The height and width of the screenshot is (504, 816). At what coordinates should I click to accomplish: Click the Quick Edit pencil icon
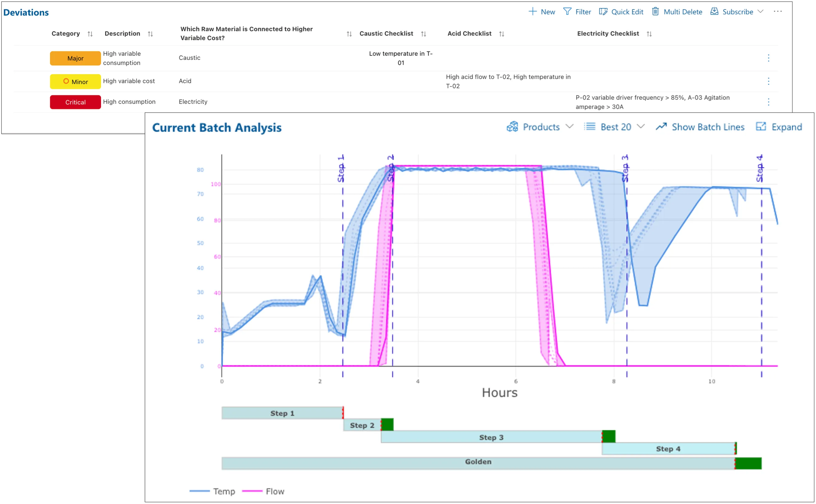tap(603, 12)
